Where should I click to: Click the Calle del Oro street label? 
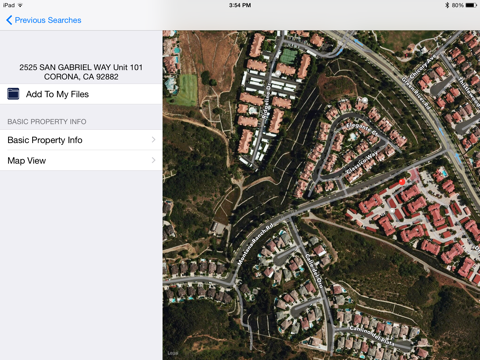click(314, 271)
